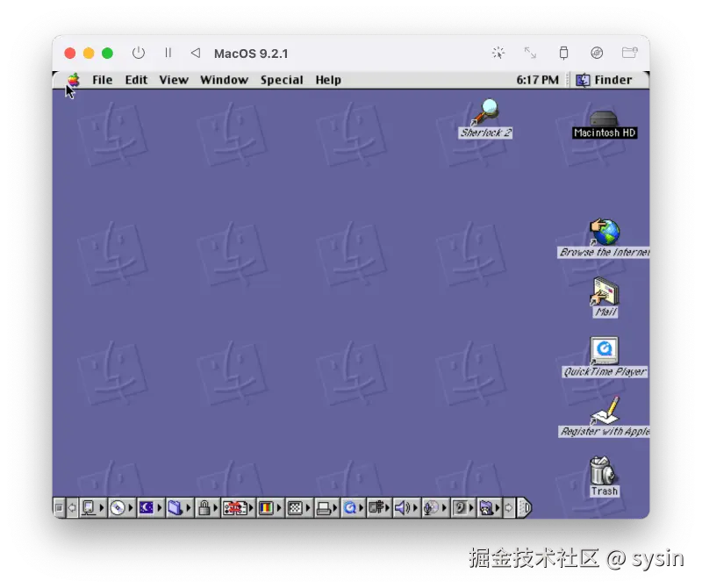Click the Control Strip scroll-left arrow

pyautogui.click(x=72, y=508)
